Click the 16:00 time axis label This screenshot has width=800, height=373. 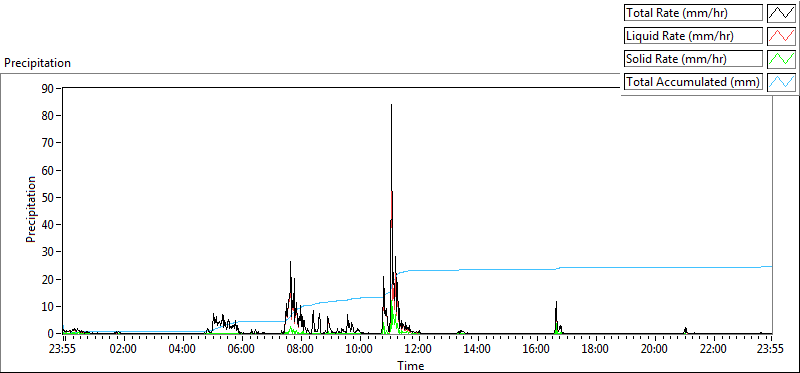click(x=536, y=350)
